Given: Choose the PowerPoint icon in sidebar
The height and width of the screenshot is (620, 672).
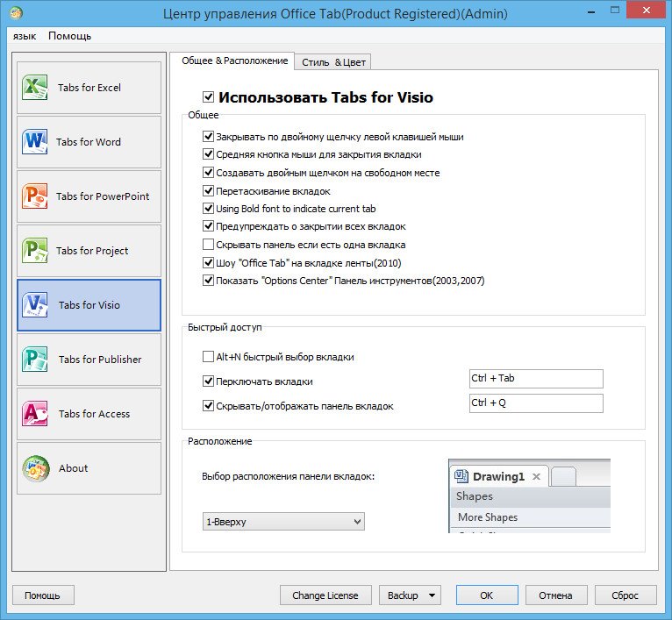Looking at the screenshot, I should pyautogui.click(x=35, y=196).
